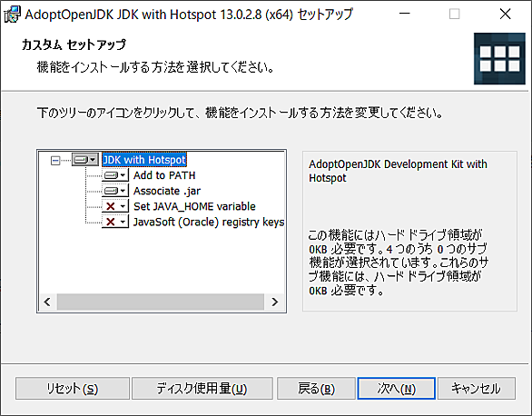Cancel setup with キャンセル button
The width and height of the screenshot is (532, 416).
(477, 389)
